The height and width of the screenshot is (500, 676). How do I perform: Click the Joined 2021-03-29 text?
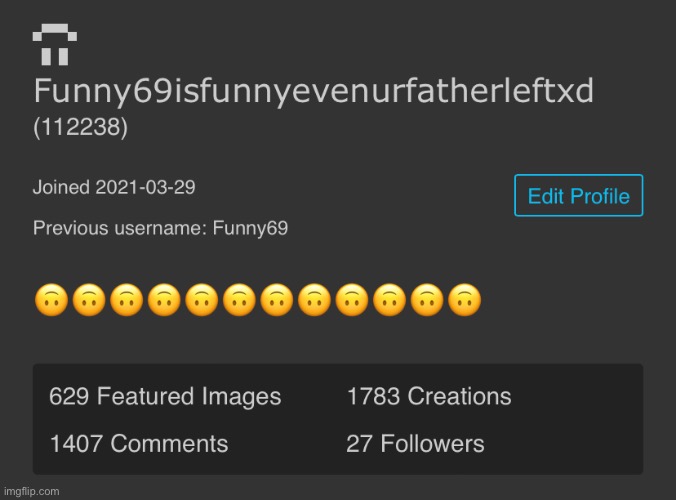click(x=114, y=187)
